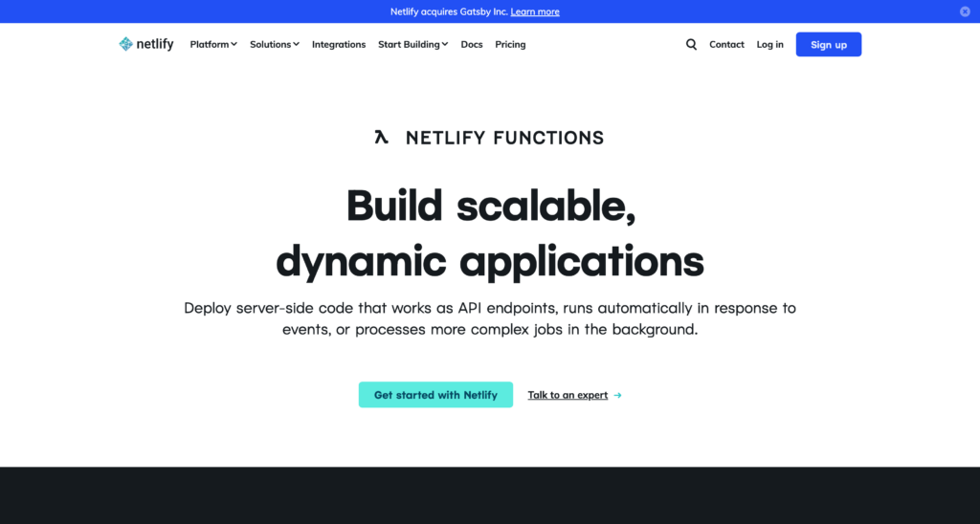Viewport: 980px width, 524px height.
Task: Expand the Solutions dropdown menu
Action: click(x=275, y=44)
